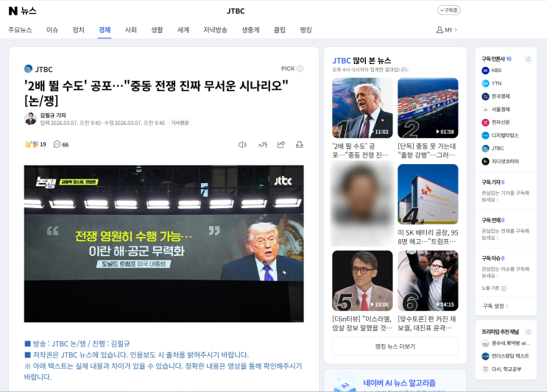
Task: Open the JTBC header title link
Action: (x=236, y=11)
